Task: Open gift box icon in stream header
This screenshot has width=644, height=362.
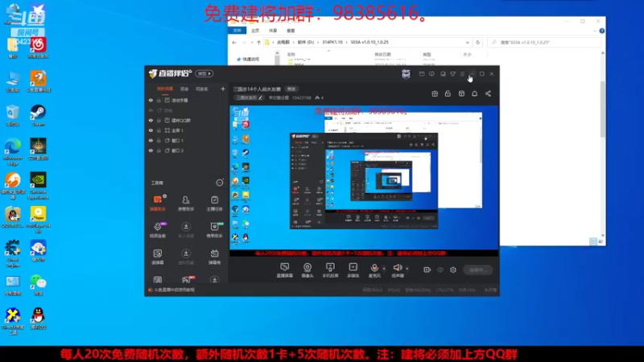Action: click(x=435, y=93)
